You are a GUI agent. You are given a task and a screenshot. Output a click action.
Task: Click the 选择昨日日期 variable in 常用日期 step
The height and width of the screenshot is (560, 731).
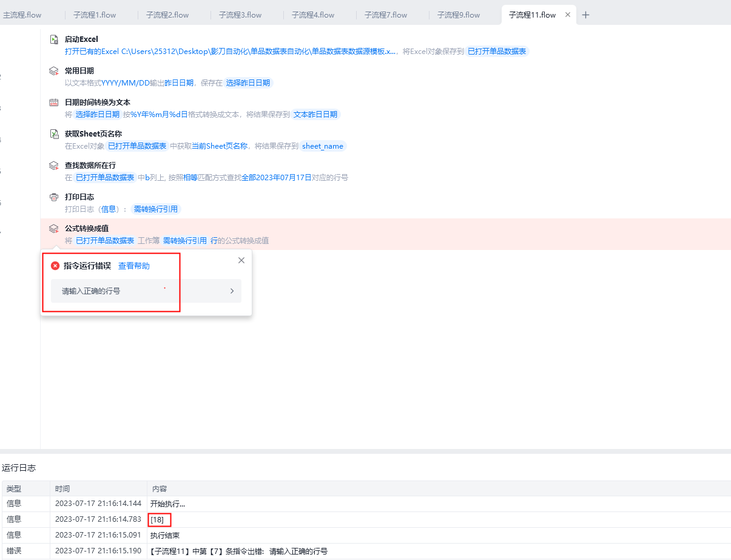(248, 83)
